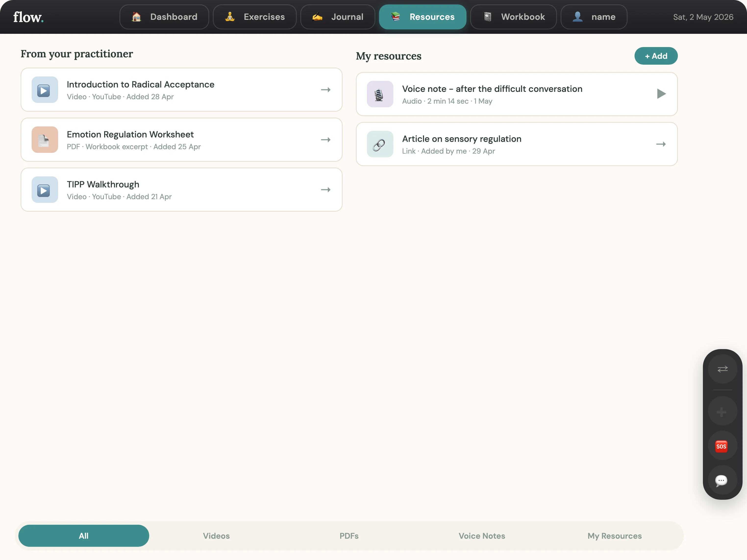Click the 'Emotion Regulation Worksheet' title

point(130,134)
